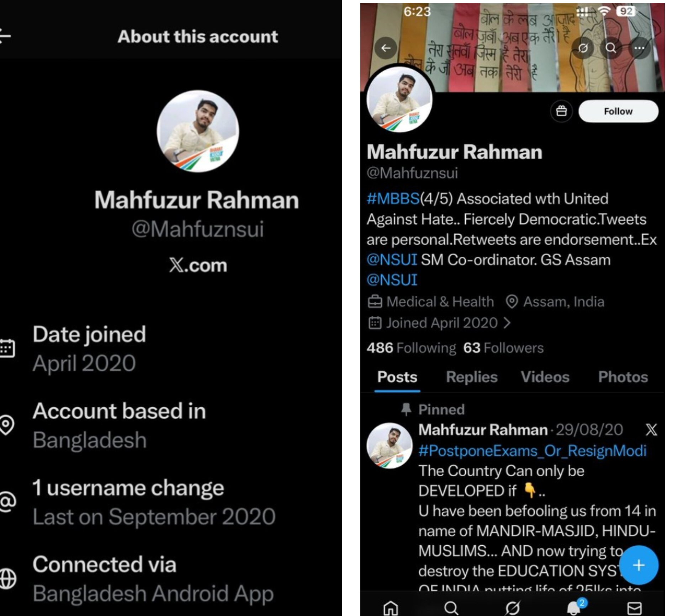
Task: Follow Mahfuzur Rahman
Action: [618, 111]
